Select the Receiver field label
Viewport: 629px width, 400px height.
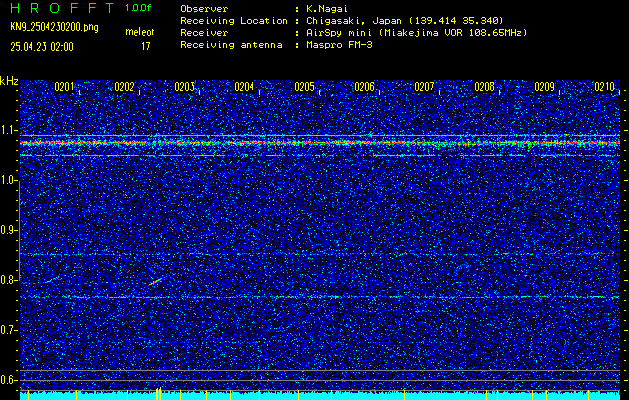(x=204, y=32)
